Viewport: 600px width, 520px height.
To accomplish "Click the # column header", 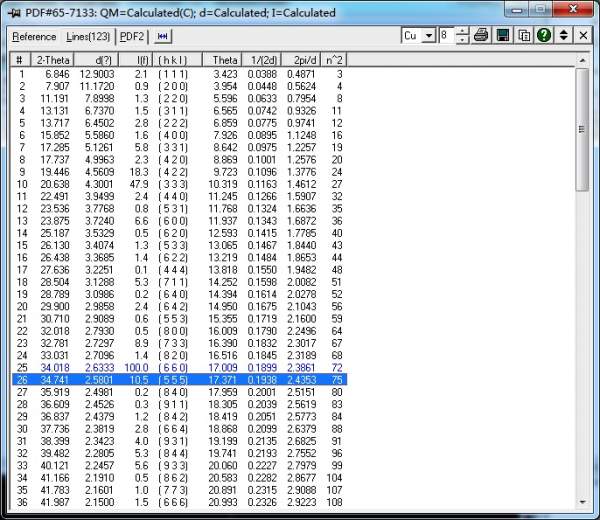I will pos(19,60).
